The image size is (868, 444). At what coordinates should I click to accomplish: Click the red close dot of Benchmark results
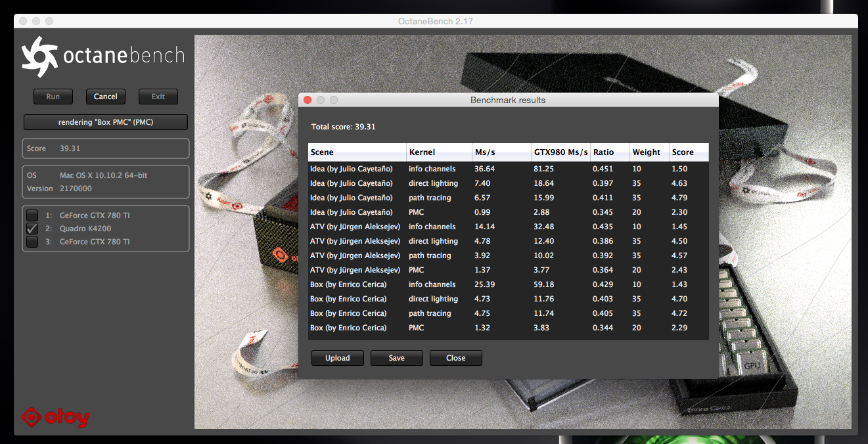click(x=308, y=100)
